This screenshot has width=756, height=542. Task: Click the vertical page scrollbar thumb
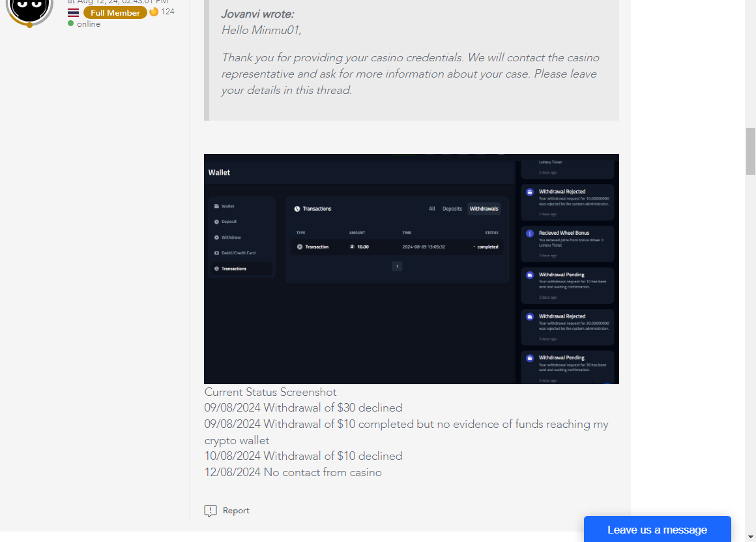(751, 151)
